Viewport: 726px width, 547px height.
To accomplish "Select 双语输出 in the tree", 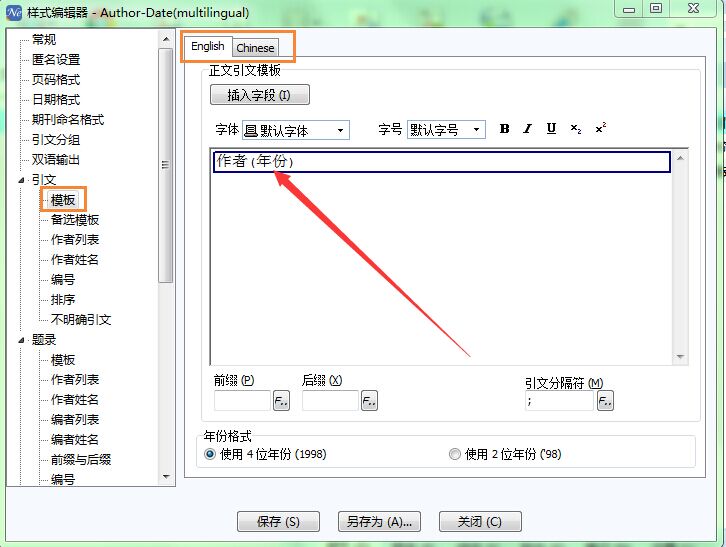I will tap(56, 160).
